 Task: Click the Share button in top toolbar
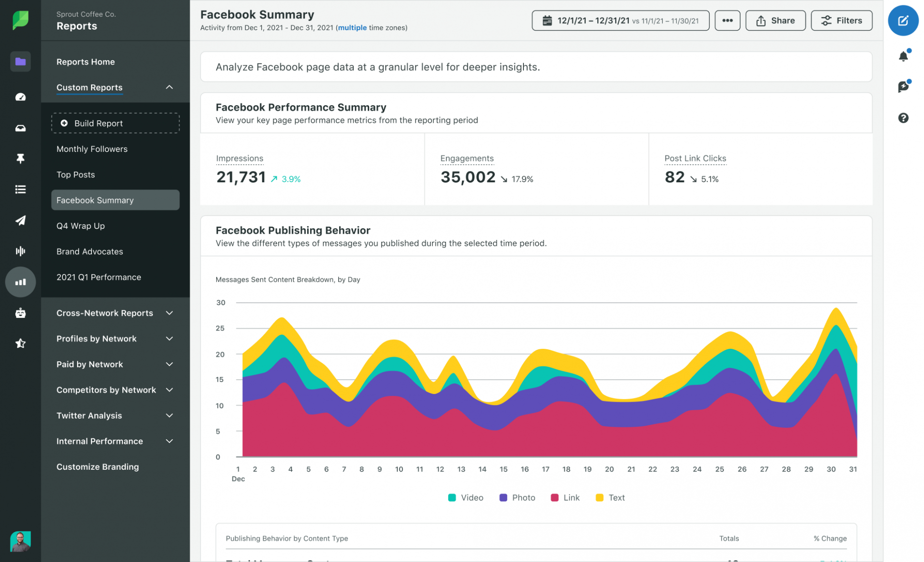click(775, 21)
